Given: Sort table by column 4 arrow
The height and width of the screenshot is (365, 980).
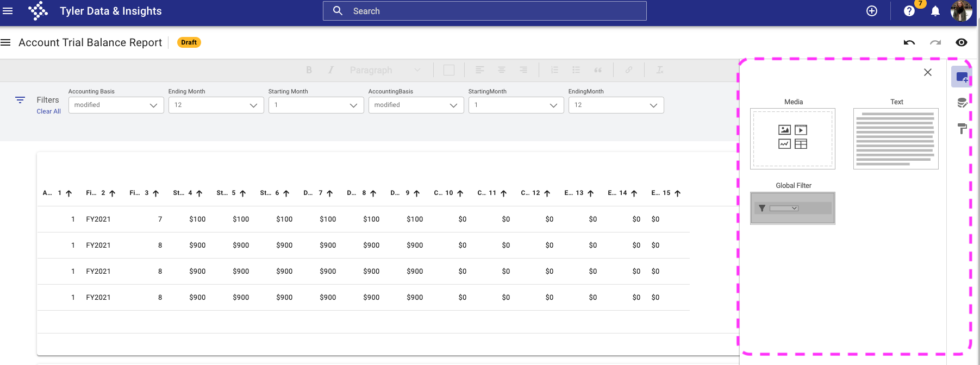Looking at the screenshot, I should pyautogui.click(x=199, y=193).
